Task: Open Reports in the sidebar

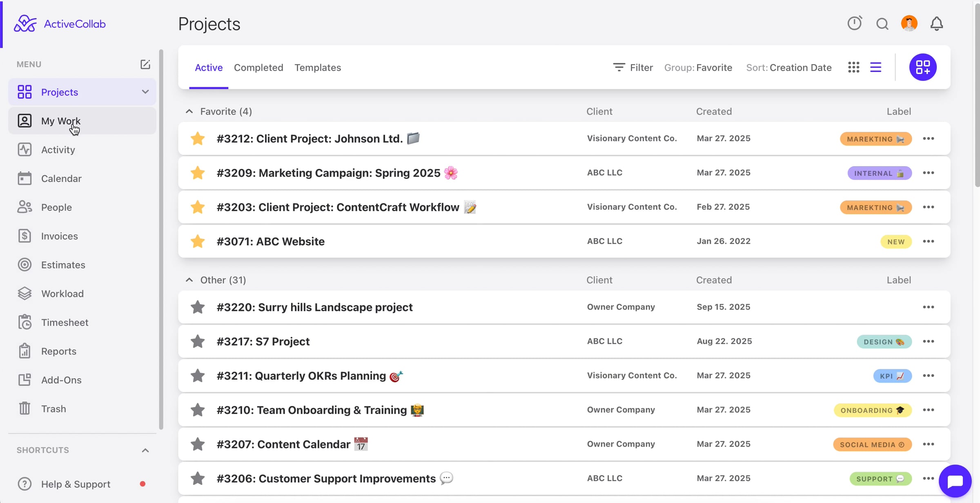Action: [82, 351]
